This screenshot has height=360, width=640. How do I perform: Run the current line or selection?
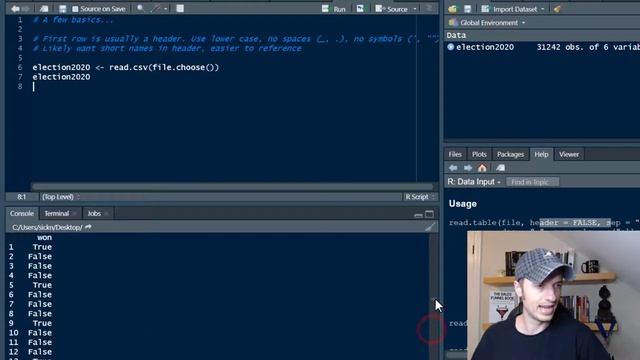click(333, 9)
